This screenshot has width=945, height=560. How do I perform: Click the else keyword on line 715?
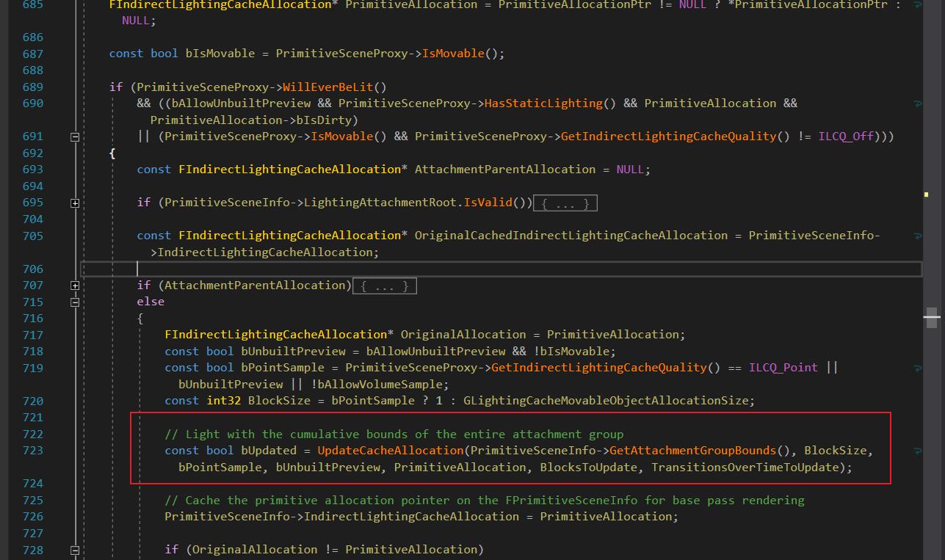click(x=151, y=302)
